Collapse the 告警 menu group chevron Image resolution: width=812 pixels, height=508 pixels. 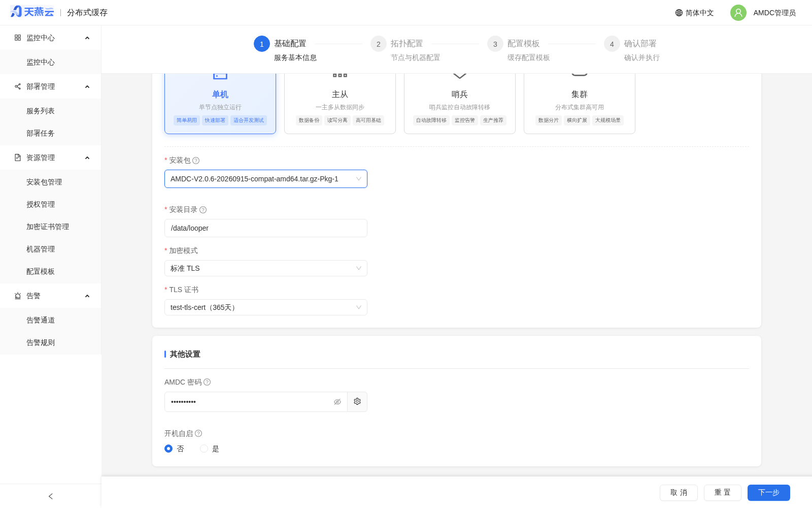click(87, 296)
